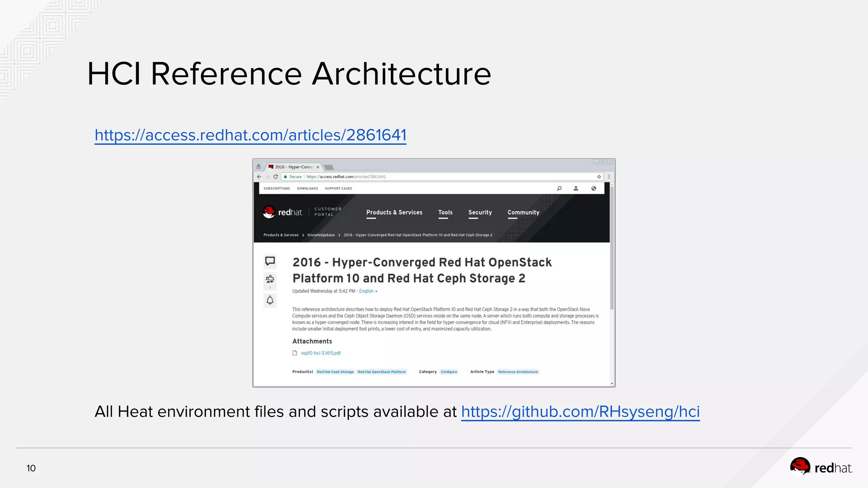The image size is (868, 488).
Task: Open the English language dropdown
Action: pos(368,291)
